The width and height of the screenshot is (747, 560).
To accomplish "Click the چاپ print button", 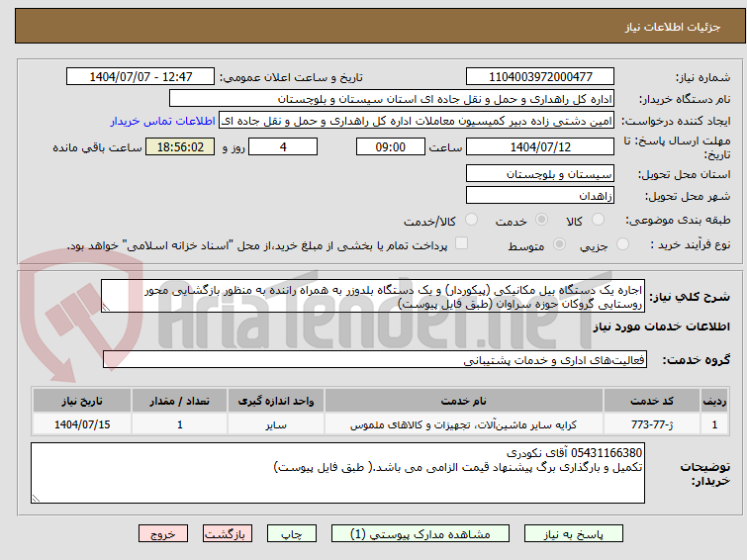I will (x=292, y=534).
